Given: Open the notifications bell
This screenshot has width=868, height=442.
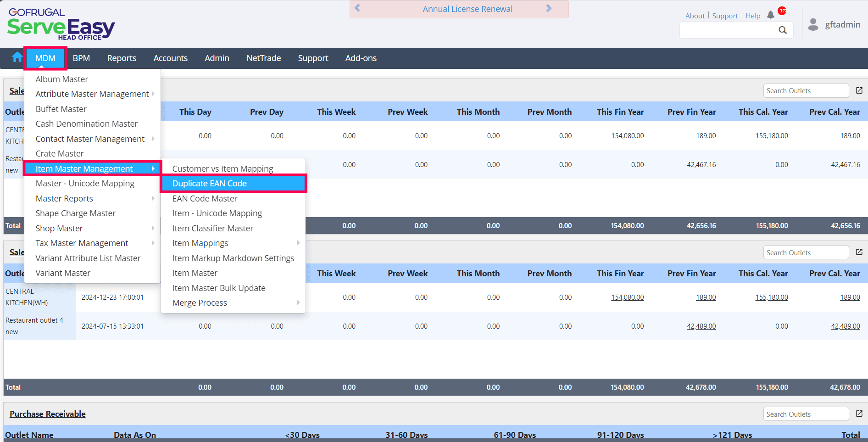Looking at the screenshot, I should pyautogui.click(x=771, y=15).
